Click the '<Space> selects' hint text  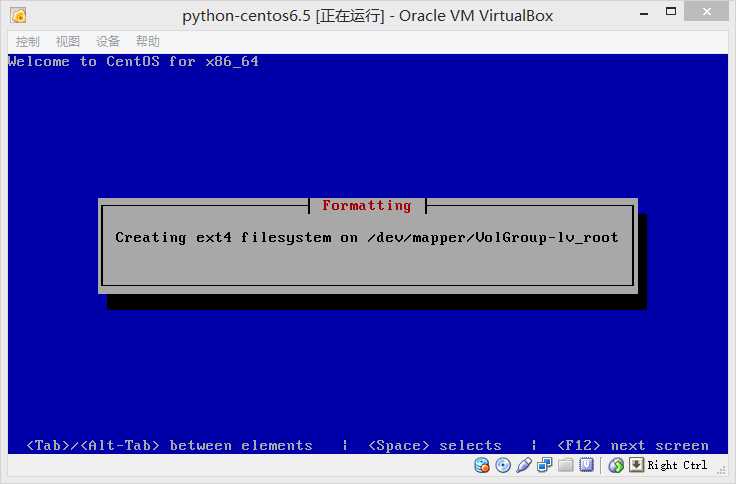click(435, 445)
